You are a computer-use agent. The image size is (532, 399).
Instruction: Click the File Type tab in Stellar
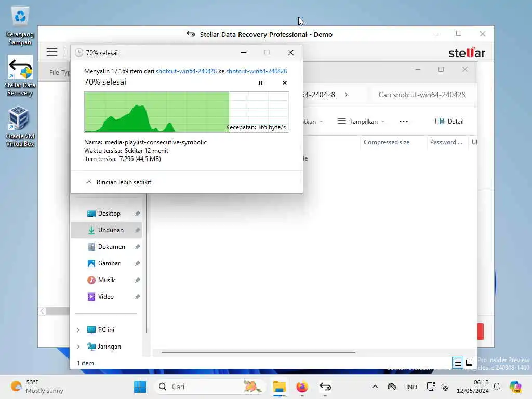point(59,72)
